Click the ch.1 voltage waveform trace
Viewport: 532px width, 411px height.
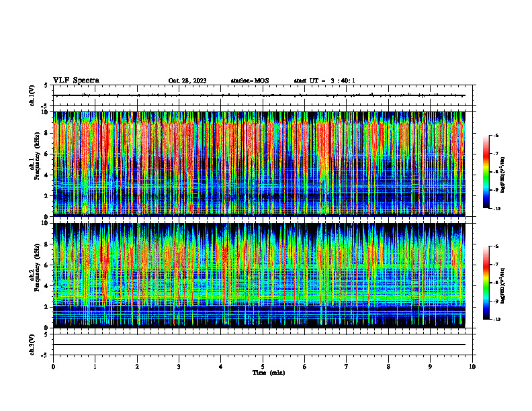(x=259, y=95)
